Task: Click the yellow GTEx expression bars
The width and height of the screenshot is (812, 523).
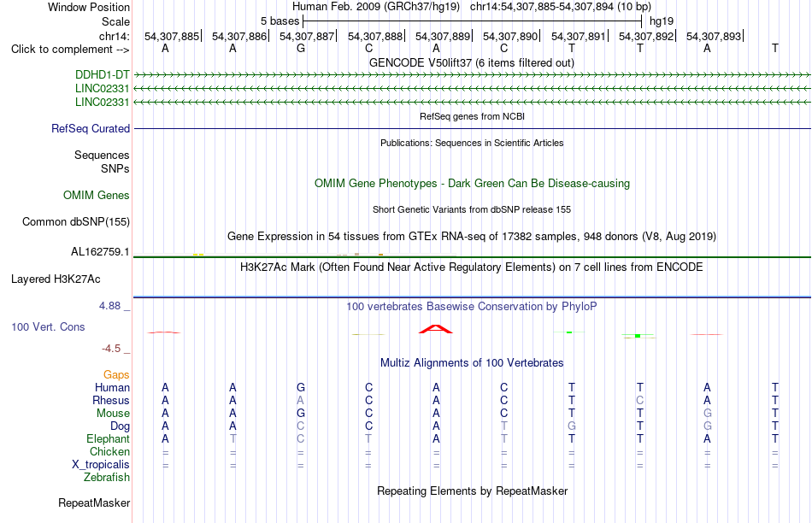Action: [198, 255]
